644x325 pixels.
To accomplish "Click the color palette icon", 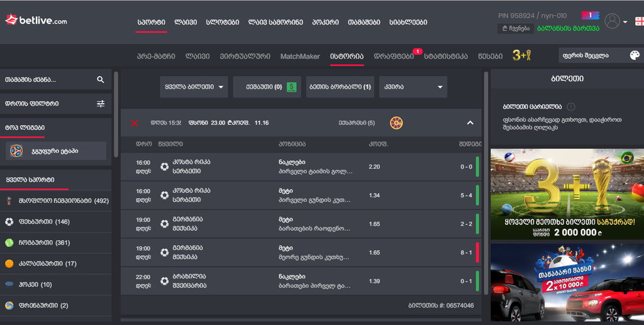I will [x=634, y=56].
